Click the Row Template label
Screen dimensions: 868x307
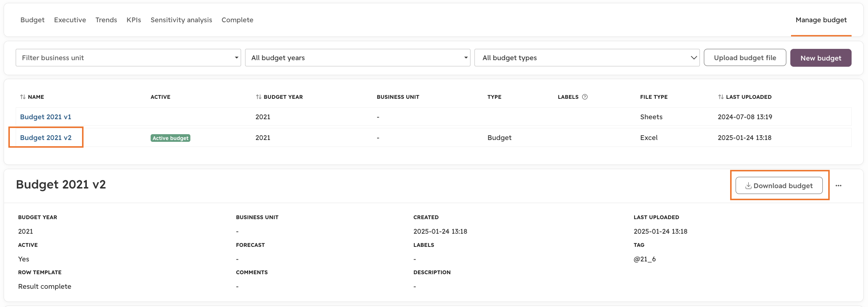(40, 272)
